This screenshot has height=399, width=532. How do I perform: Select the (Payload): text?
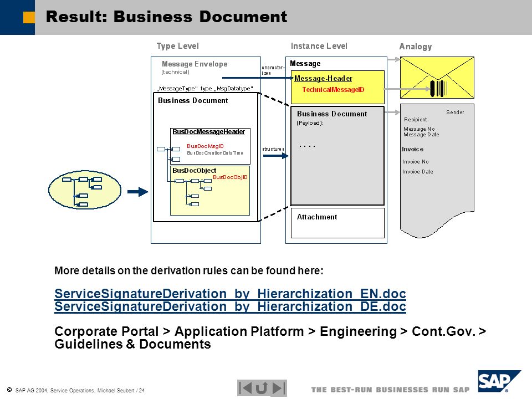(310, 123)
